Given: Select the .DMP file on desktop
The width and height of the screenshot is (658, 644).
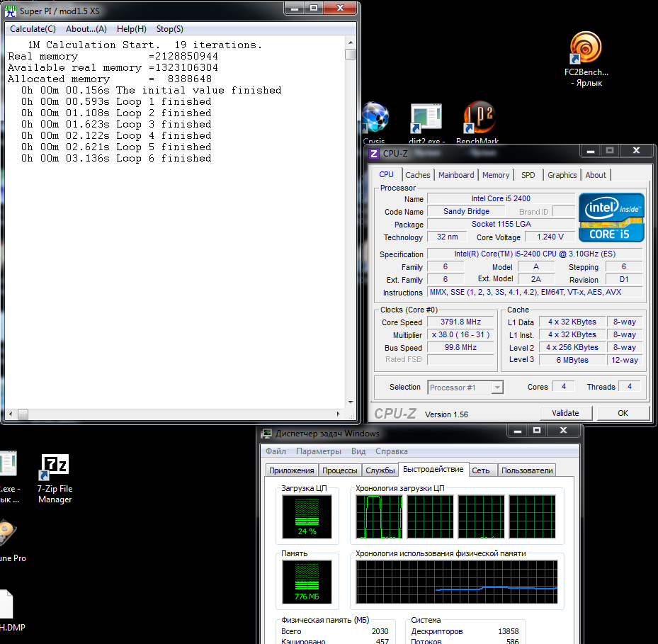Looking at the screenshot, I should click(x=6, y=606).
